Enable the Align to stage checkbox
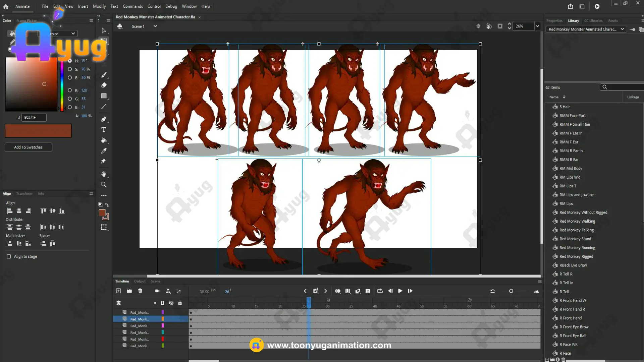The image size is (644, 362). coord(9,256)
